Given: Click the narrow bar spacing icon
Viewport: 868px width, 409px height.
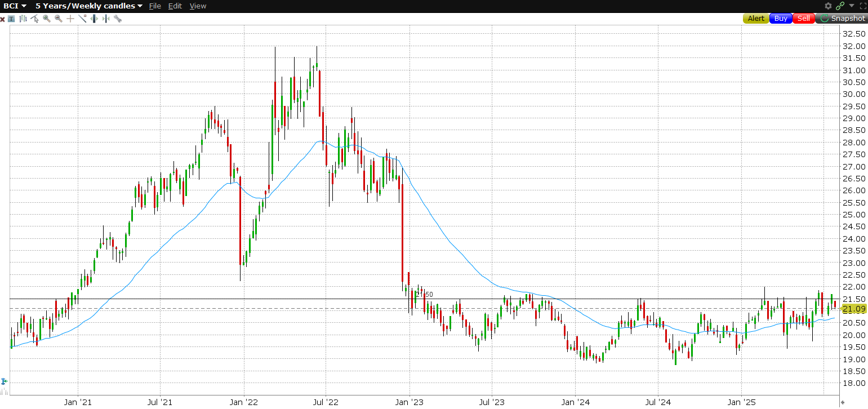Looking at the screenshot, I should 106,19.
